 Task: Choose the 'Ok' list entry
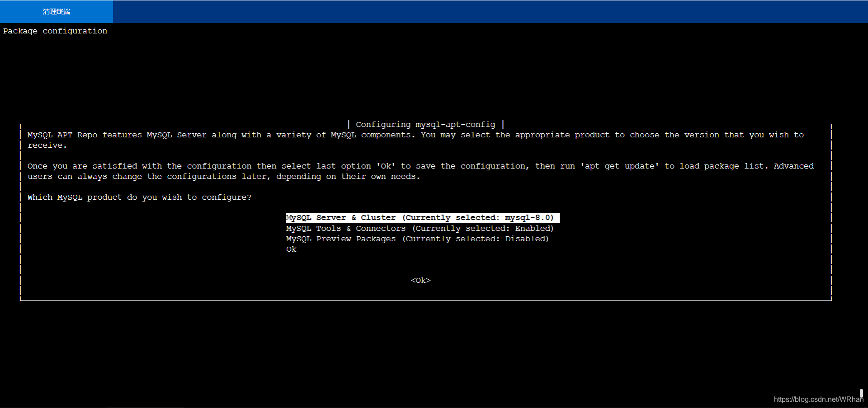tap(291, 249)
